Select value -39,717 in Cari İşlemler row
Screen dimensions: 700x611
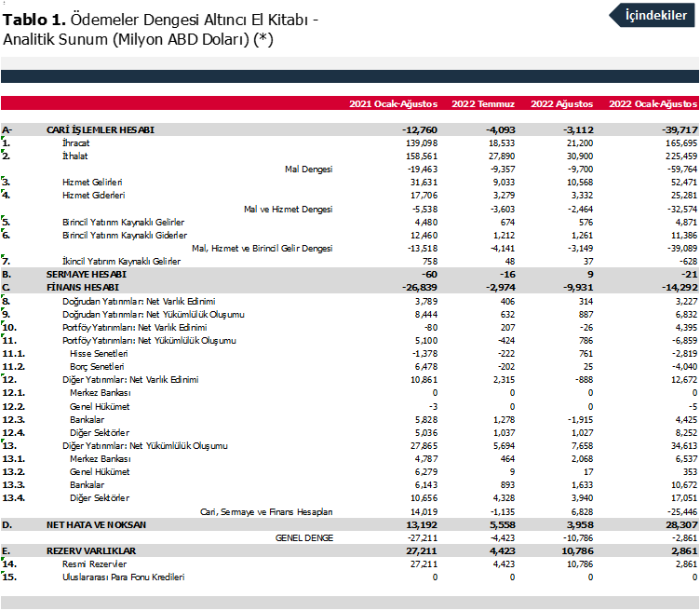[680, 130]
